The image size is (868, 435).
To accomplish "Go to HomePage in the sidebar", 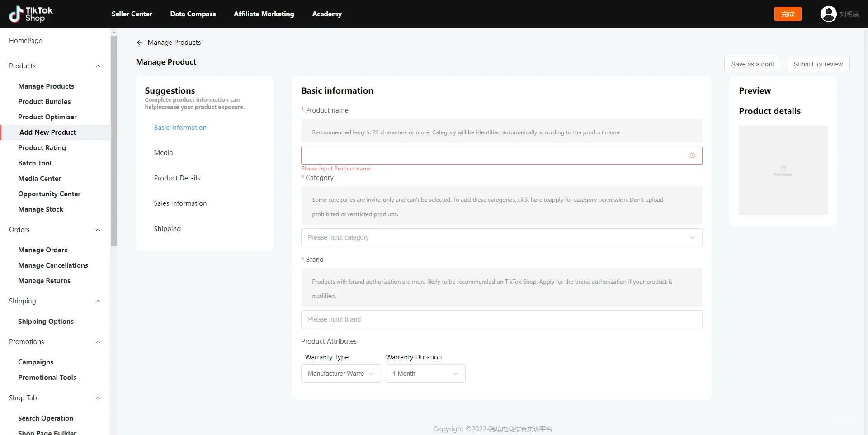I will pyautogui.click(x=26, y=41).
